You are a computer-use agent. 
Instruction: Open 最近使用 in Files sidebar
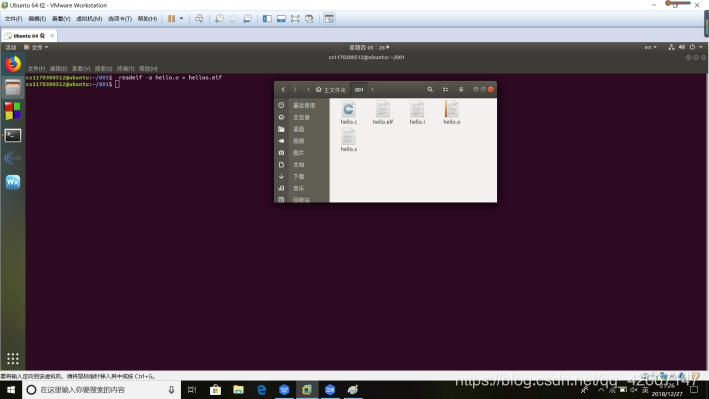(x=302, y=105)
